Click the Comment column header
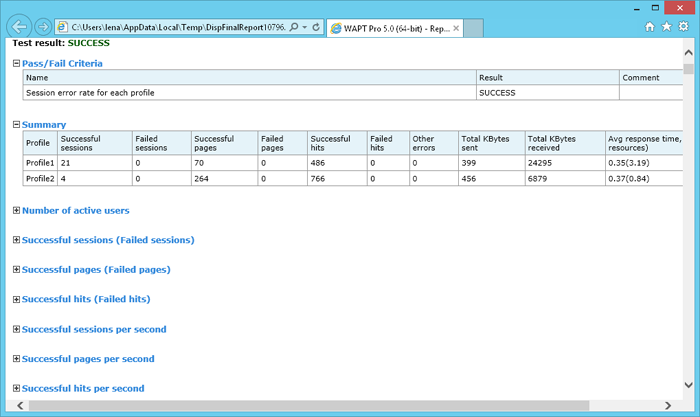 (x=651, y=78)
